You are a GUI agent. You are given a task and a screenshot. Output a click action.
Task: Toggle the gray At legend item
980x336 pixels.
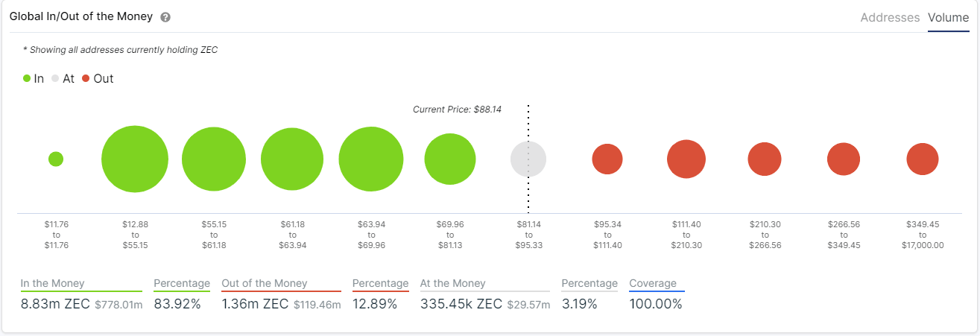63,78
